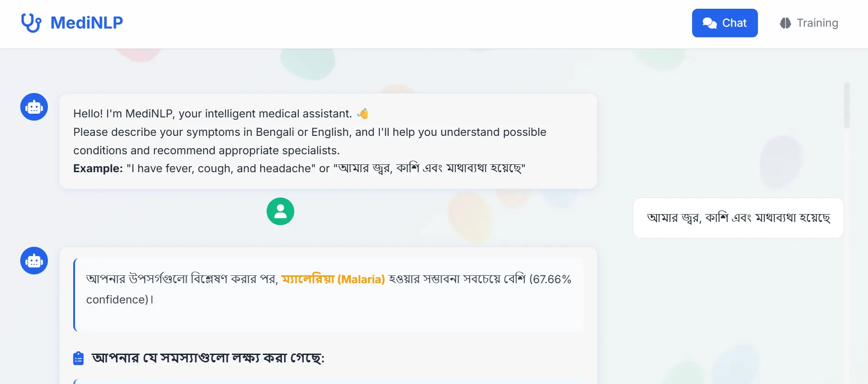Viewport: 868px width, 384px height.
Task: Click the "Hello! I'm MediNLP" greeting line
Action: point(212,114)
